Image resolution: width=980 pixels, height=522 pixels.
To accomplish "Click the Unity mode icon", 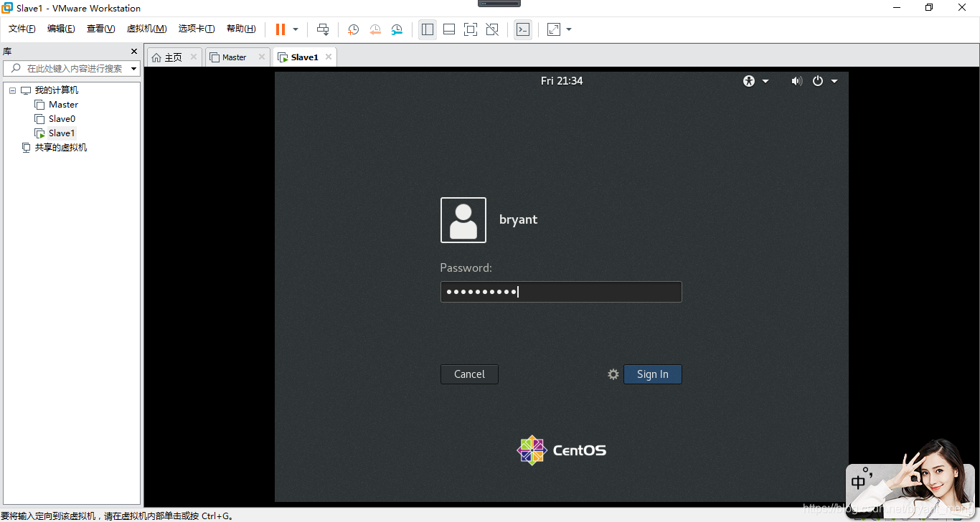I will click(492, 29).
